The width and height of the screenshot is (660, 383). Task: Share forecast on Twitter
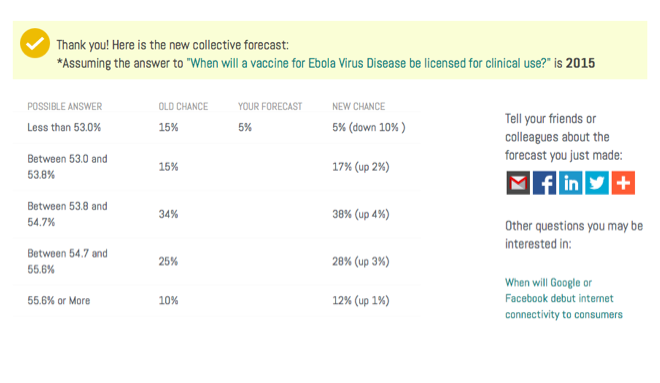pos(597,183)
